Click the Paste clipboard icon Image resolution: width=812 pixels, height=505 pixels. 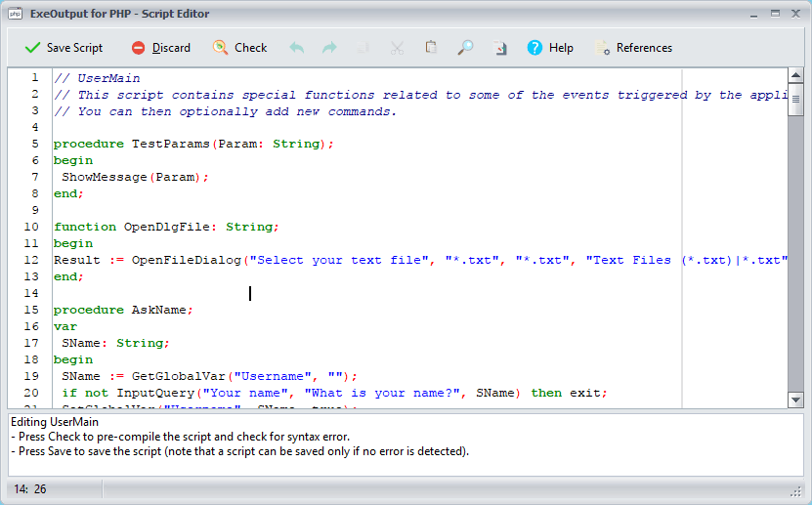(431, 48)
